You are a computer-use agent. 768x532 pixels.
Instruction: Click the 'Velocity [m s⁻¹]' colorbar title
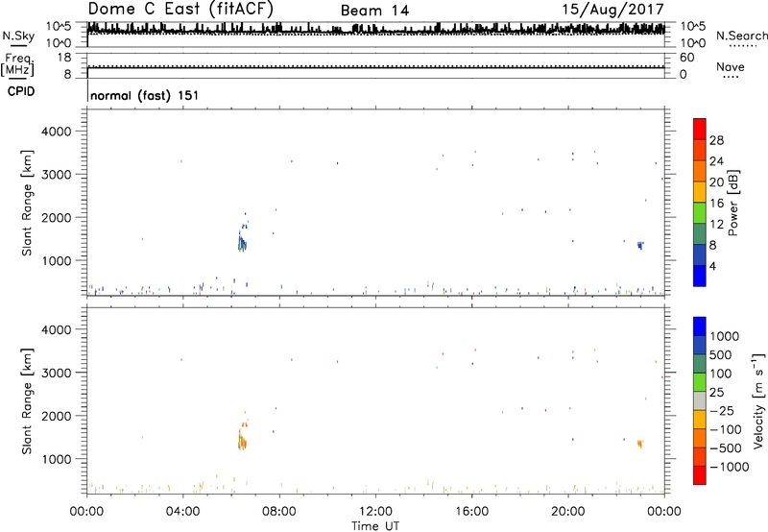(758, 400)
